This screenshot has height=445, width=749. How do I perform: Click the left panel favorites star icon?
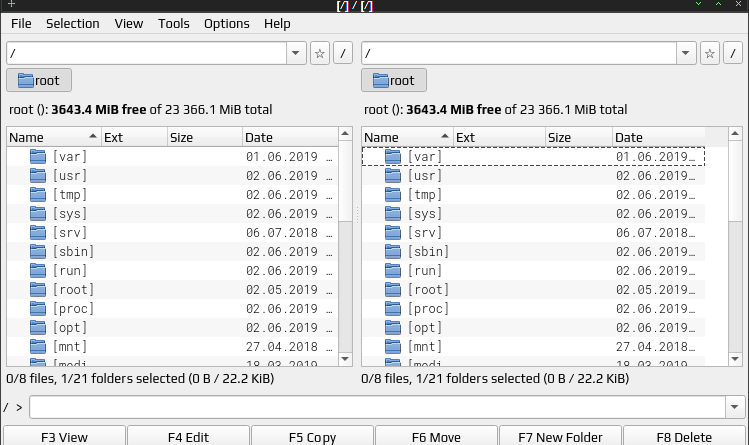[320, 53]
